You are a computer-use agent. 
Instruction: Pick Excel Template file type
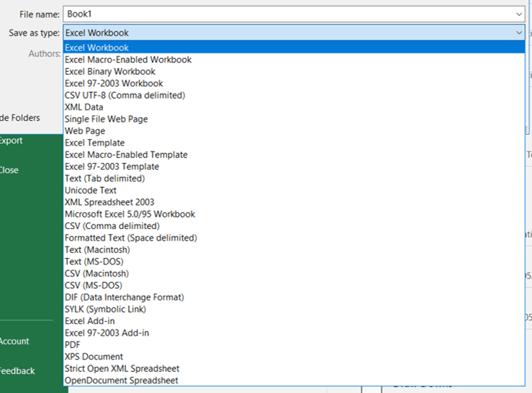pos(294,143)
